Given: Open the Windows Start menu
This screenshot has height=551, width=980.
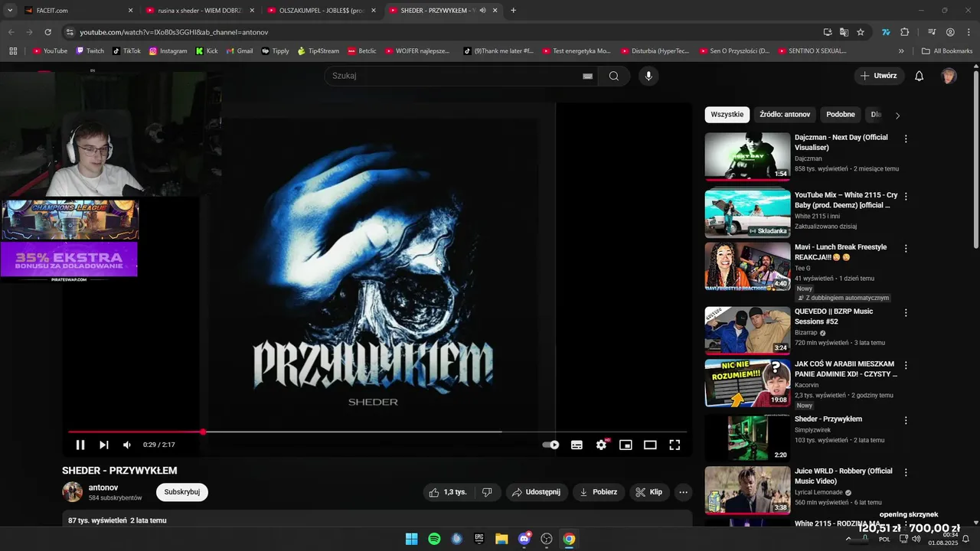Looking at the screenshot, I should pos(412,539).
